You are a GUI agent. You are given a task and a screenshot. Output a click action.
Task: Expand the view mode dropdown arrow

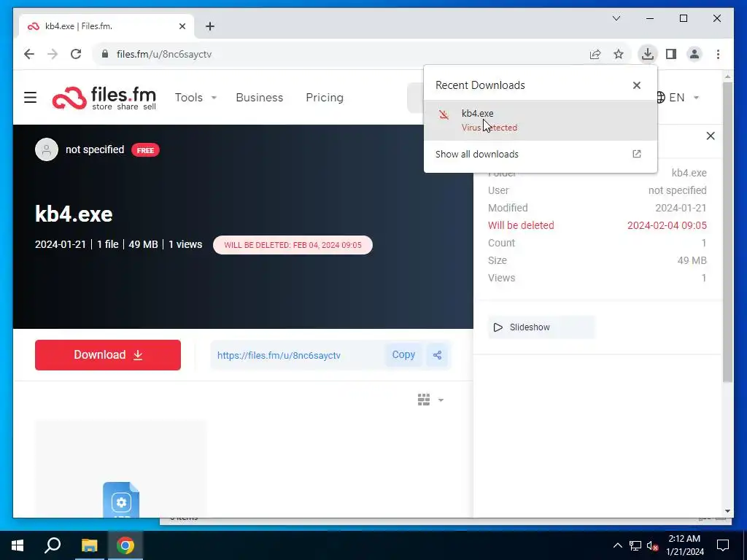tap(441, 400)
